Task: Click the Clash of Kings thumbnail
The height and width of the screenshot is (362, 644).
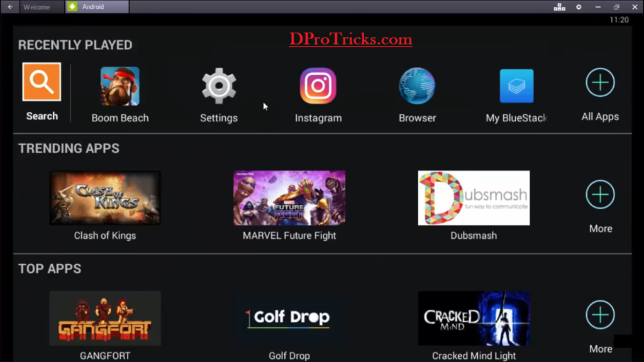Action: pyautogui.click(x=105, y=198)
